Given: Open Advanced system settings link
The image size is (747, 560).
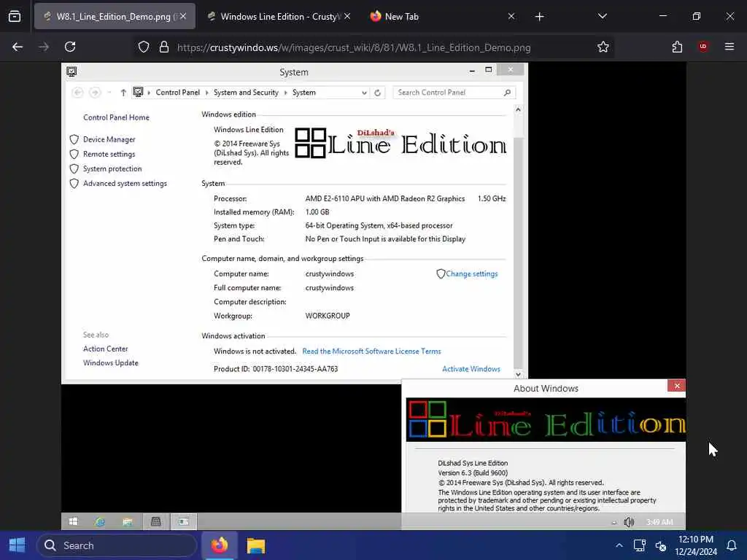Looking at the screenshot, I should coord(125,183).
